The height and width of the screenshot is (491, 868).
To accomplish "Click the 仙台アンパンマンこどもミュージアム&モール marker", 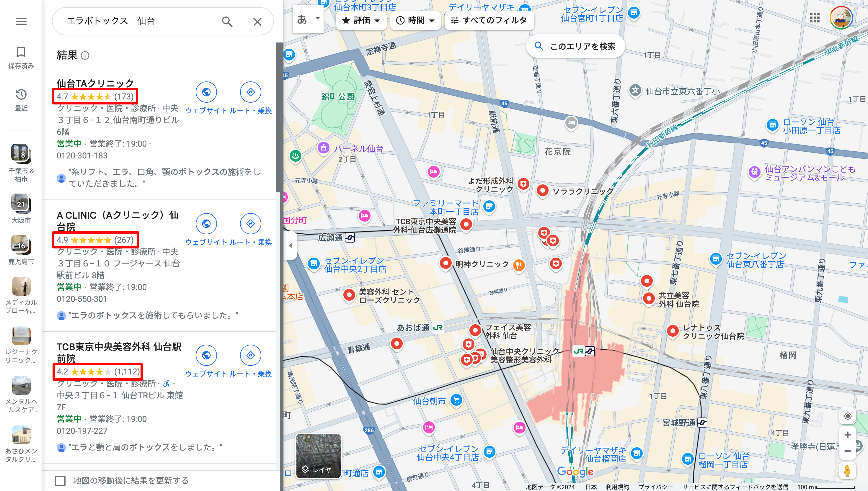I will point(754,172).
